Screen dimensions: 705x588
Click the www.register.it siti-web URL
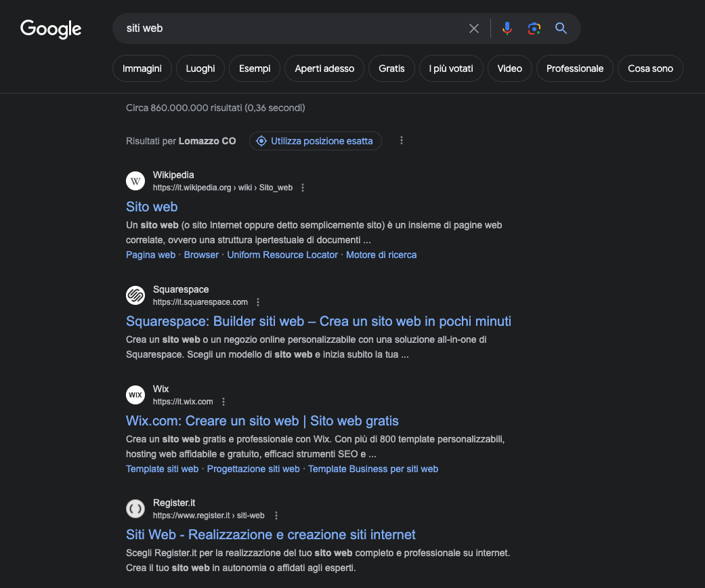[209, 516]
